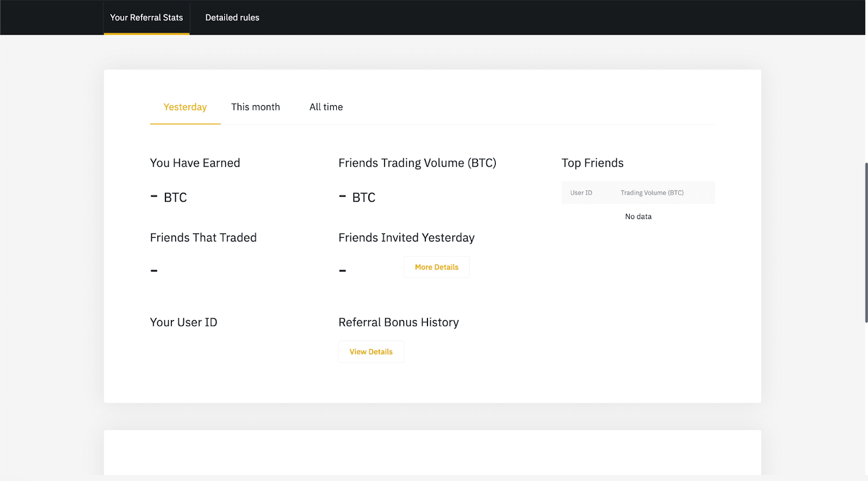Open the Your Referral Stats tab
The width and height of the screenshot is (868, 481).
coord(146,17)
